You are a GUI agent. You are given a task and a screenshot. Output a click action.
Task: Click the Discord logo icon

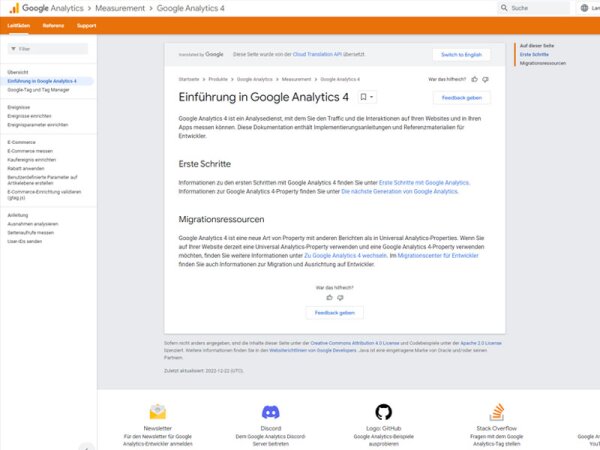271,412
